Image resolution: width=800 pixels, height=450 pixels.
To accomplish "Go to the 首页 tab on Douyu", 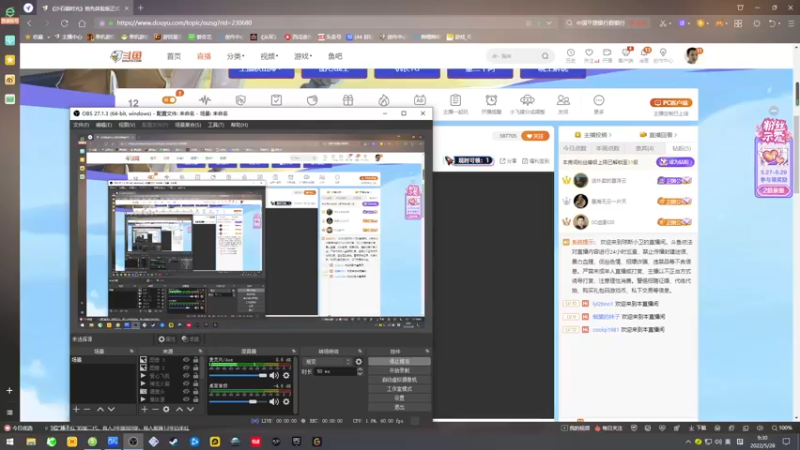I will [x=173, y=56].
